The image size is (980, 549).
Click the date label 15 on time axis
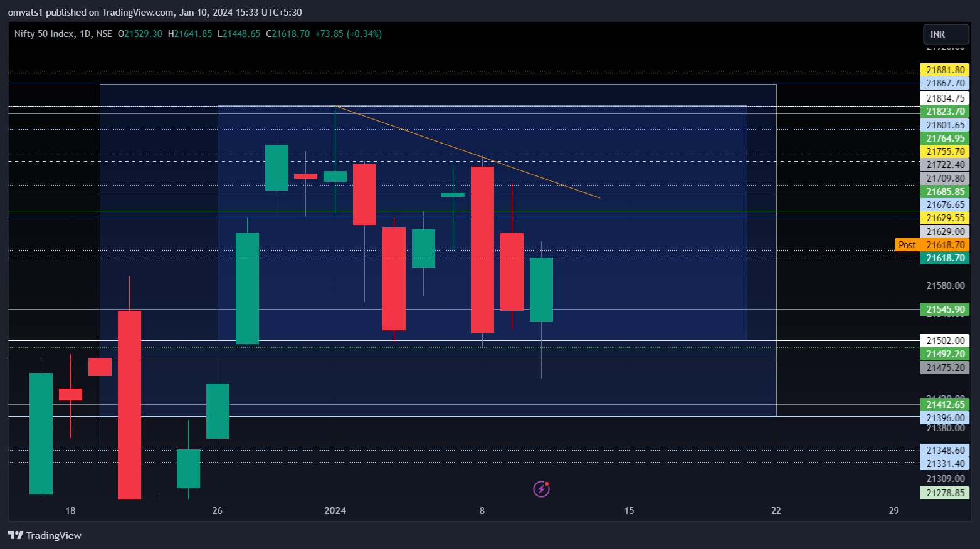[x=629, y=511]
